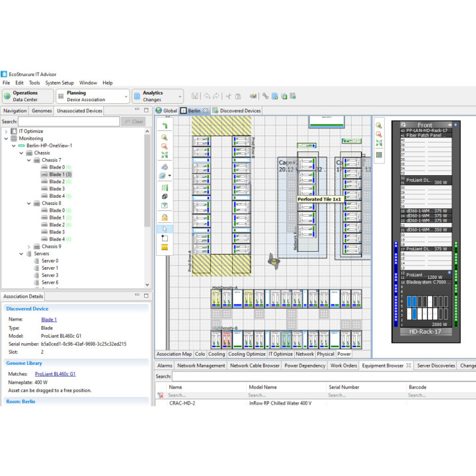Viewport: 476px width, 476px height.
Task: Click the green go-back arrow in the floor toolbar
Action: tap(165, 126)
